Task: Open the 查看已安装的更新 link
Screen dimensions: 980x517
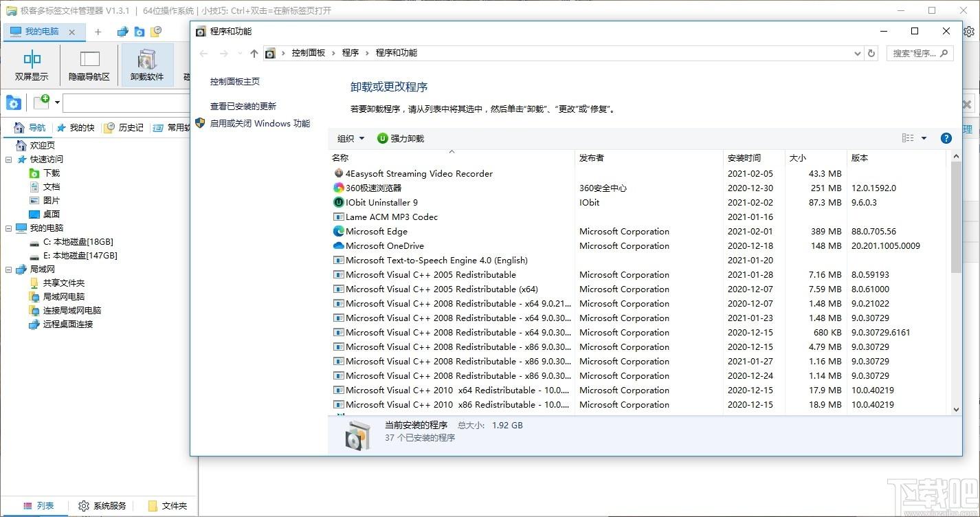Action: pyautogui.click(x=243, y=107)
